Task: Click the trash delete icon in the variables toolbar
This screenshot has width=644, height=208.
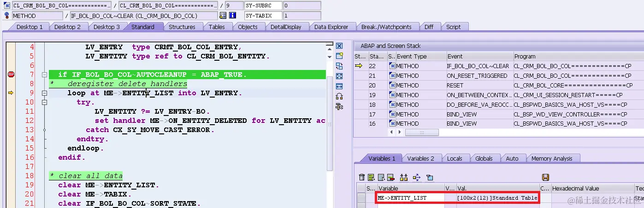Action: [x=362, y=177]
